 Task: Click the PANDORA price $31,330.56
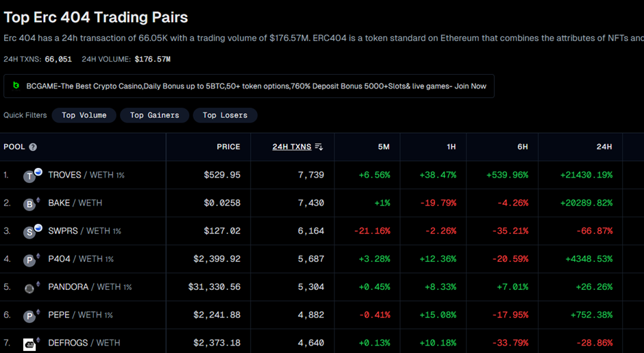coord(214,287)
